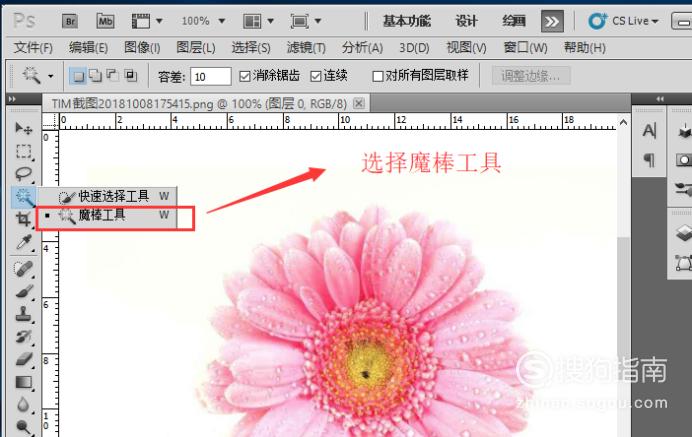
Task: Open the 分析(A) menu
Action: click(362, 47)
